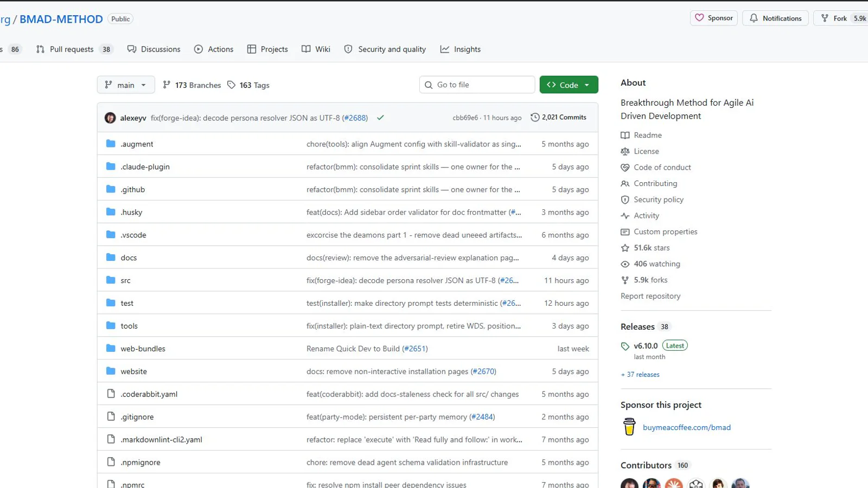Switch to the Insights tab

pos(461,49)
